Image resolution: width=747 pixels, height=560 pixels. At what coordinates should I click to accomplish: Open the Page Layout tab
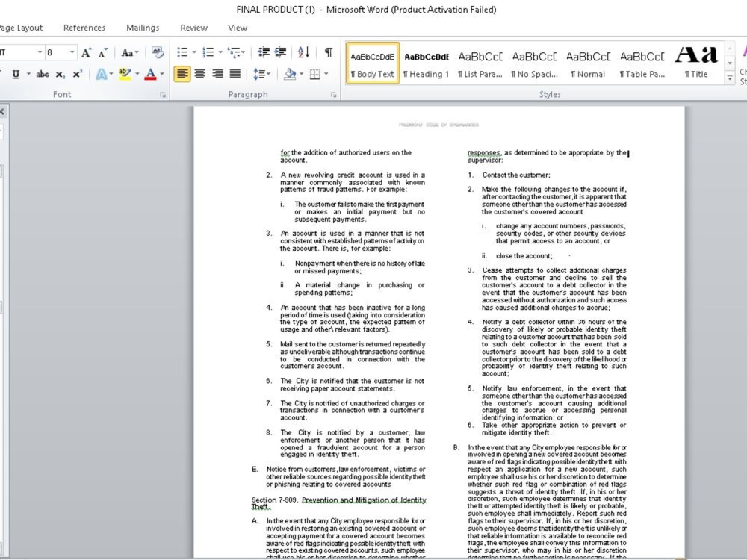21,28
